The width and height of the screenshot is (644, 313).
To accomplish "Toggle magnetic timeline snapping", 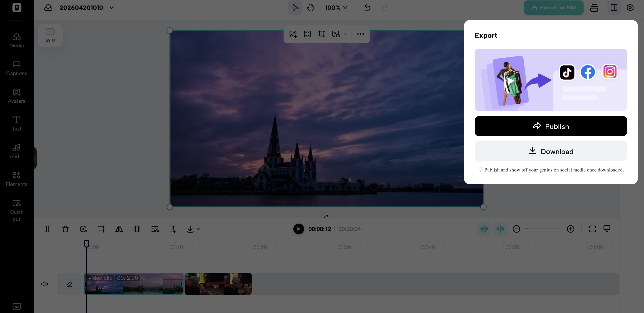I will 484,229.
